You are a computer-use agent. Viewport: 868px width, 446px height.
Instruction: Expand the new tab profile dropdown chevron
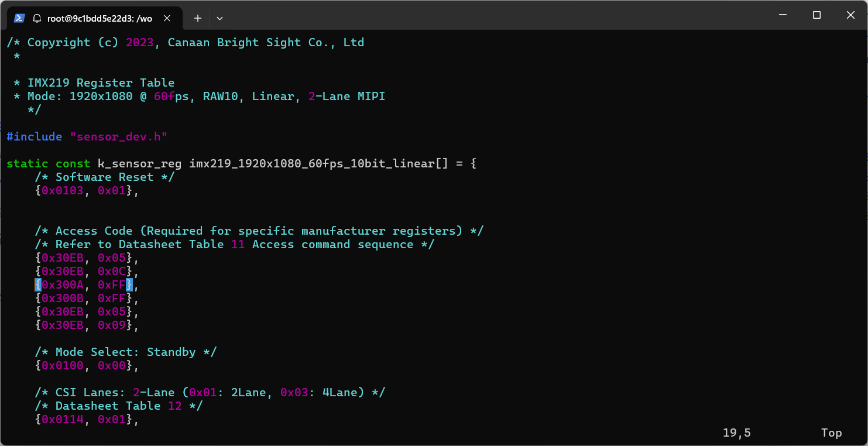pos(220,18)
